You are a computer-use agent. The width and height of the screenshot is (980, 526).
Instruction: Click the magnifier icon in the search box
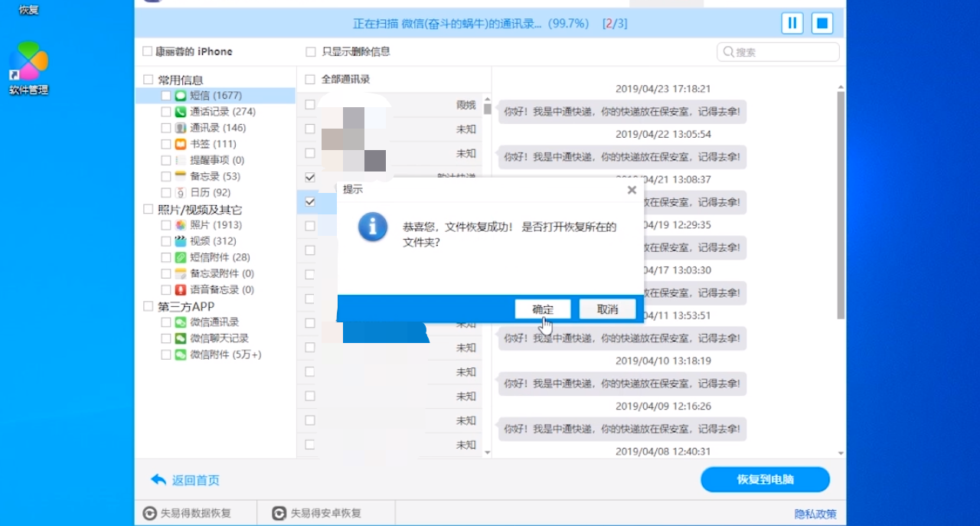tap(728, 52)
